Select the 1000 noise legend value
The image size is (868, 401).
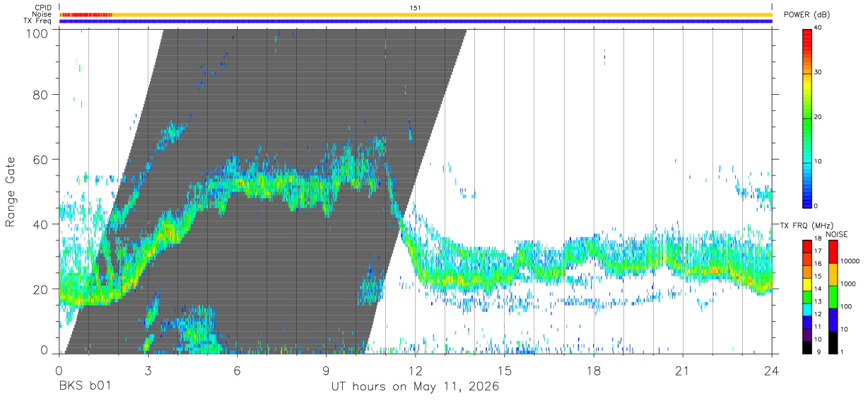[x=849, y=284]
